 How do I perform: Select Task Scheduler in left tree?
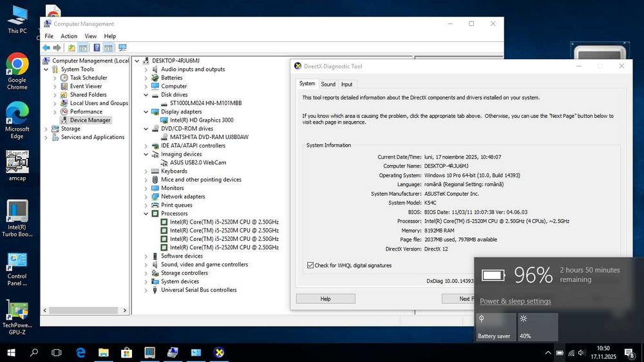(88, 78)
